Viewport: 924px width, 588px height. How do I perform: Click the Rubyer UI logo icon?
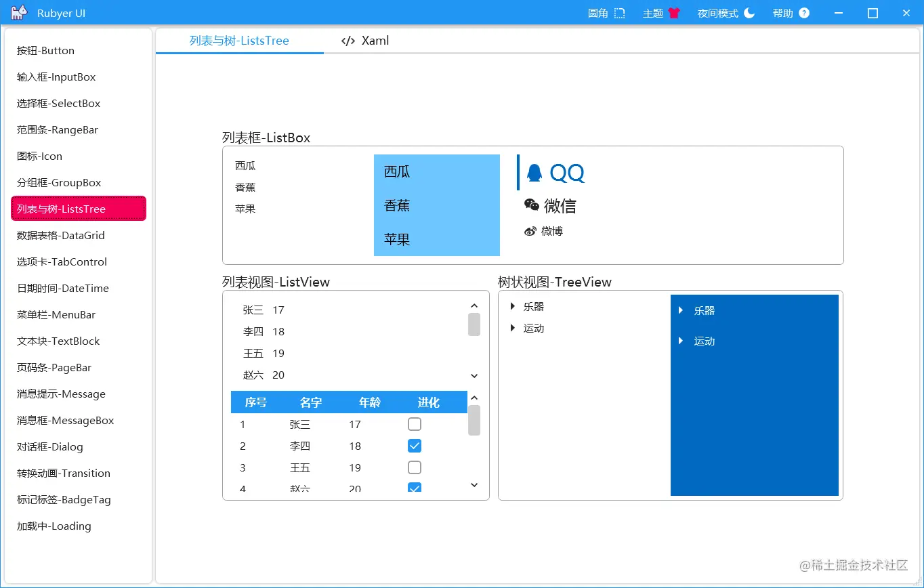click(x=18, y=12)
